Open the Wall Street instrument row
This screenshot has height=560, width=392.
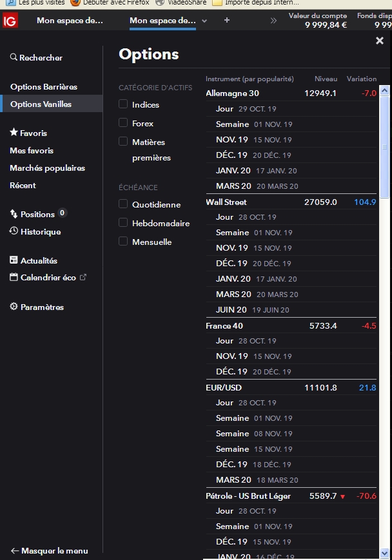[x=291, y=202]
